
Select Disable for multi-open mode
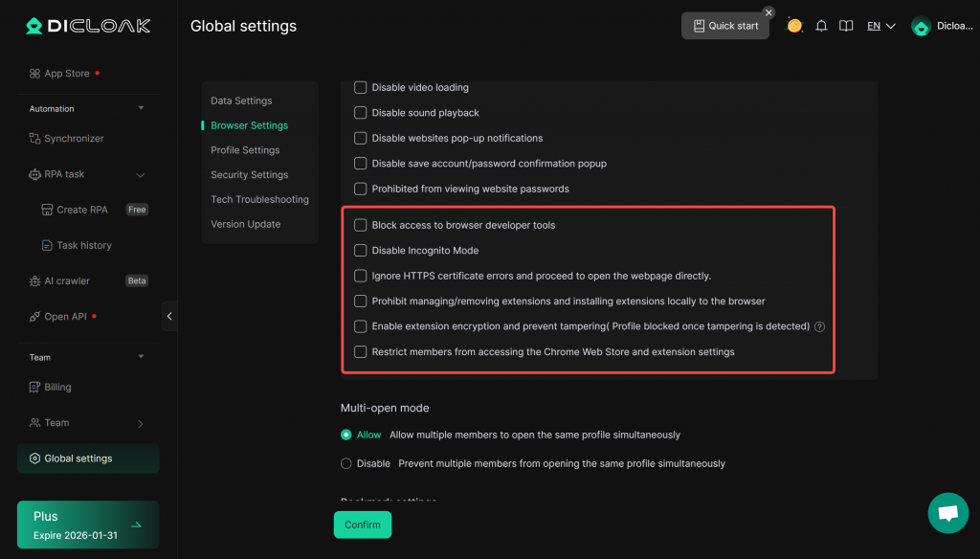point(346,463)
